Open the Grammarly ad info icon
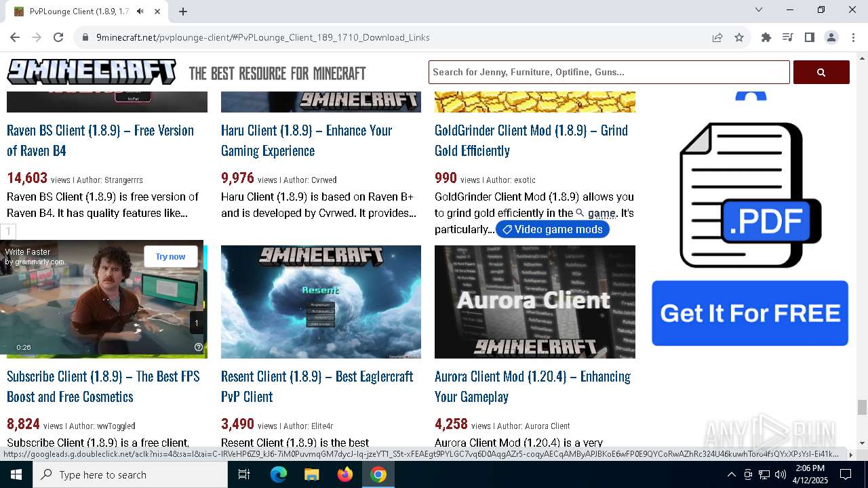868x488 pixels. [199, 347]
